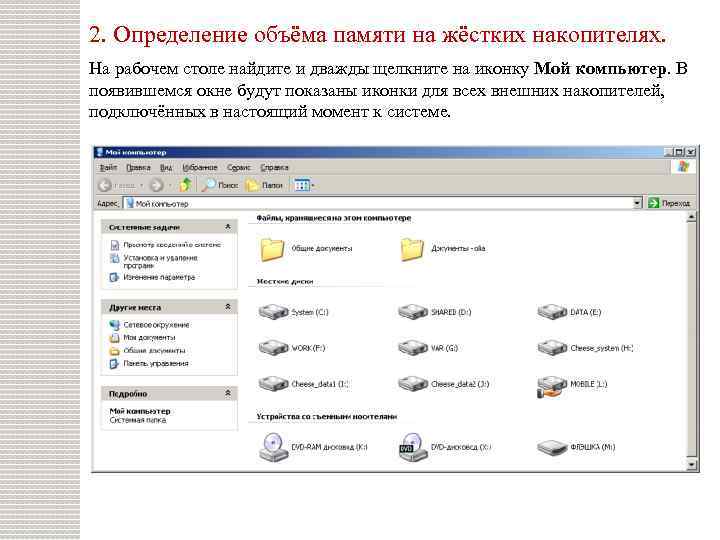This screenshot has width=720, height=540.
Task: Click Просмотр сведений о системе link
Action: [x=172, y=245]
